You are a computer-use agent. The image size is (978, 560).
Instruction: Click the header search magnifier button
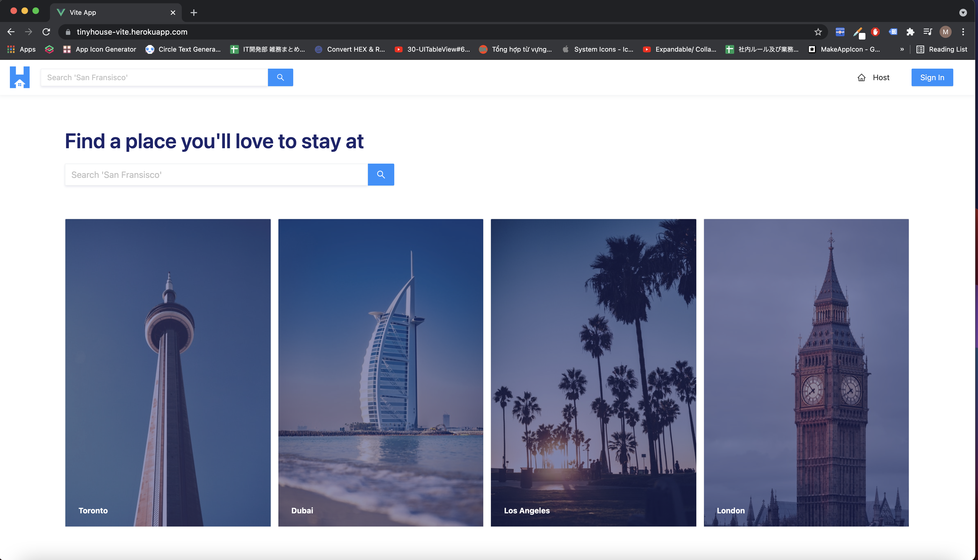click(x=280, y=77)
